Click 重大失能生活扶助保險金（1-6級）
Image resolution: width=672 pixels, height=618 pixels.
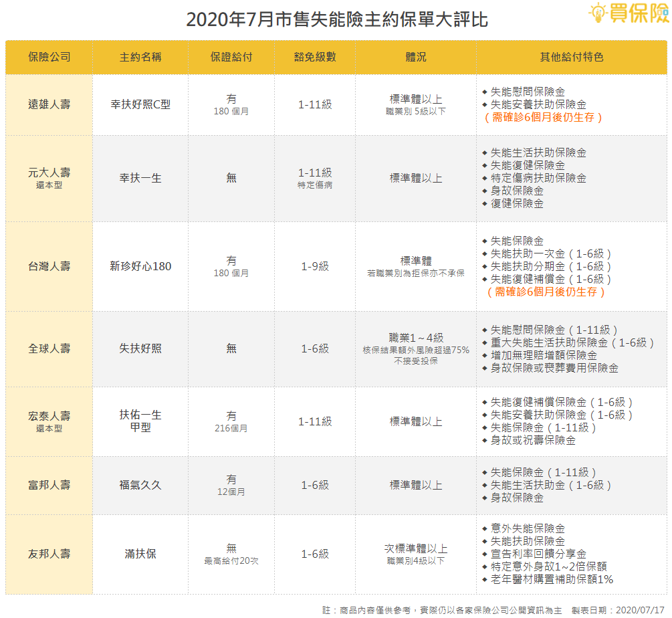[x=572, y=342]
